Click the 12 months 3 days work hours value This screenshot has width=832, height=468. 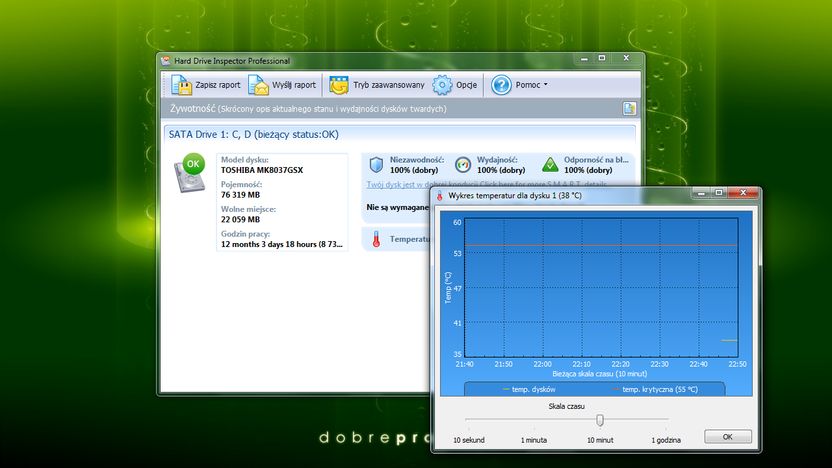tap(282, 244)
